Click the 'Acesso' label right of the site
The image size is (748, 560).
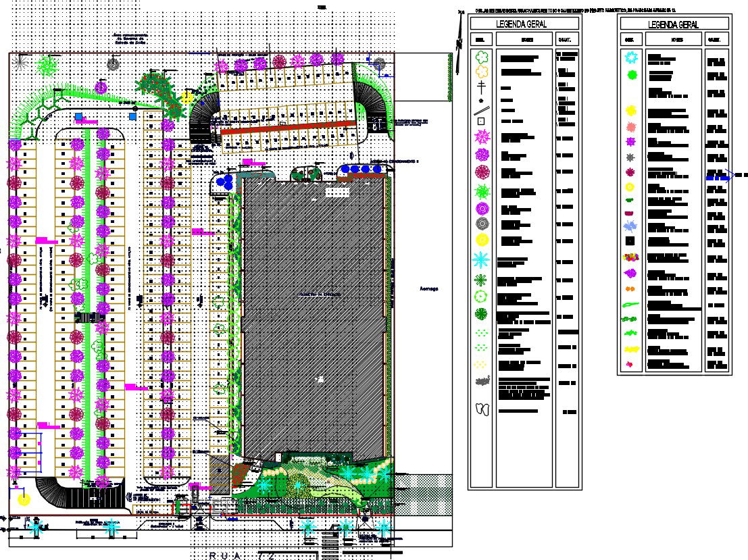[429, 288]
